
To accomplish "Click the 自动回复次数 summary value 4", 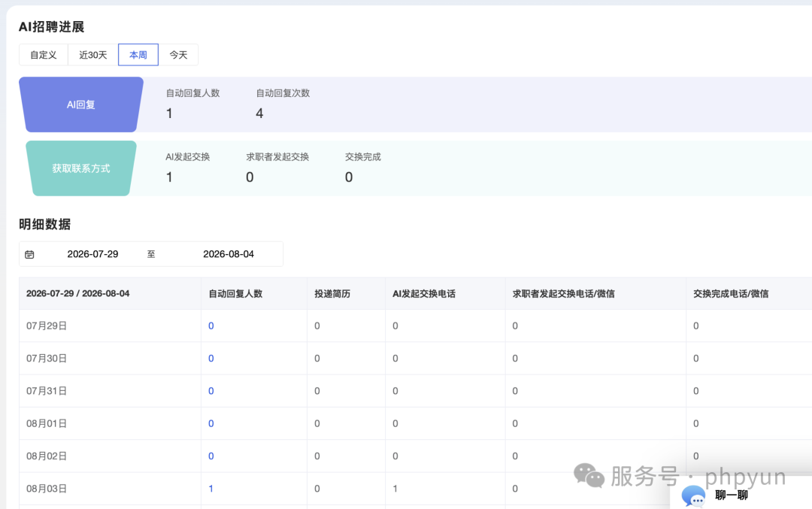I will click(x=259, y=114).
